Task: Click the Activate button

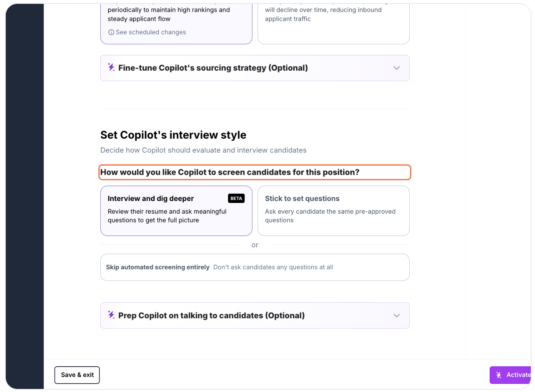Action: coord(510,375)
